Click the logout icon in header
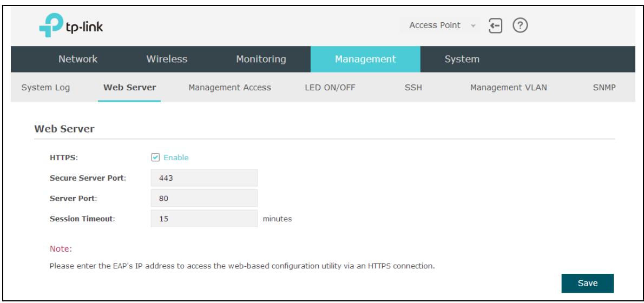This screenshot has width=644, height=303. pyautogui.click(x=496, y=27)
